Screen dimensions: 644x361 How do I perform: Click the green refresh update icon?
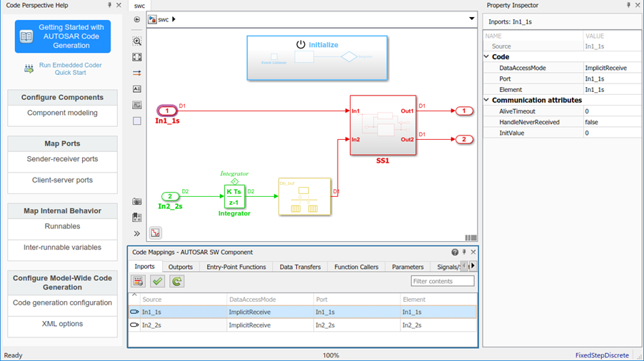pyautogui.click(x=177, y=281)
